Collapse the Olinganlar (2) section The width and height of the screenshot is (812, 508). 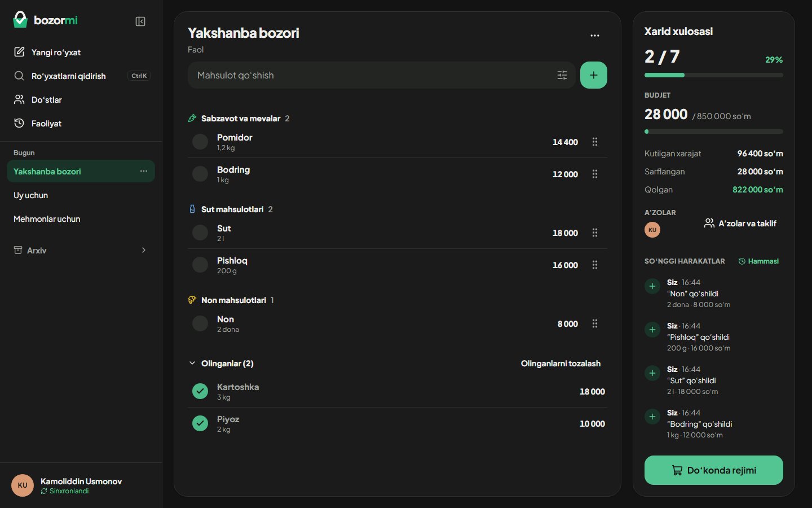click(221, 364)
